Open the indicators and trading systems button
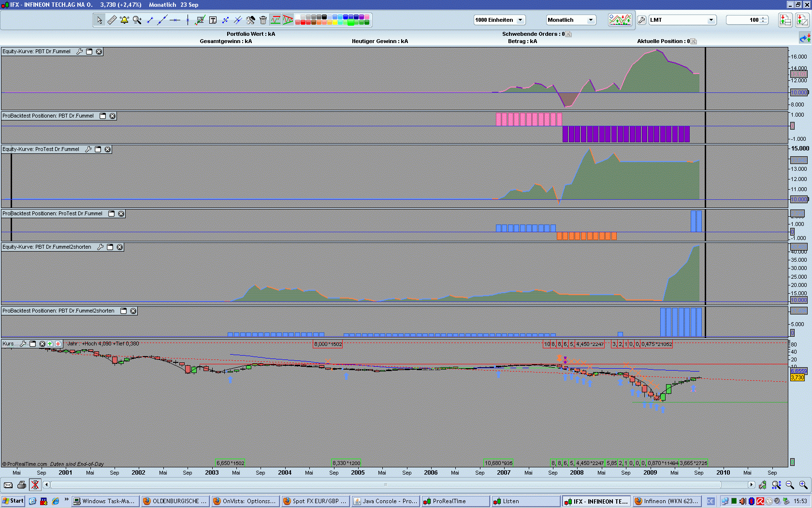Image resolution: width=812 pixels, height=508 pixels. [620, 20]
